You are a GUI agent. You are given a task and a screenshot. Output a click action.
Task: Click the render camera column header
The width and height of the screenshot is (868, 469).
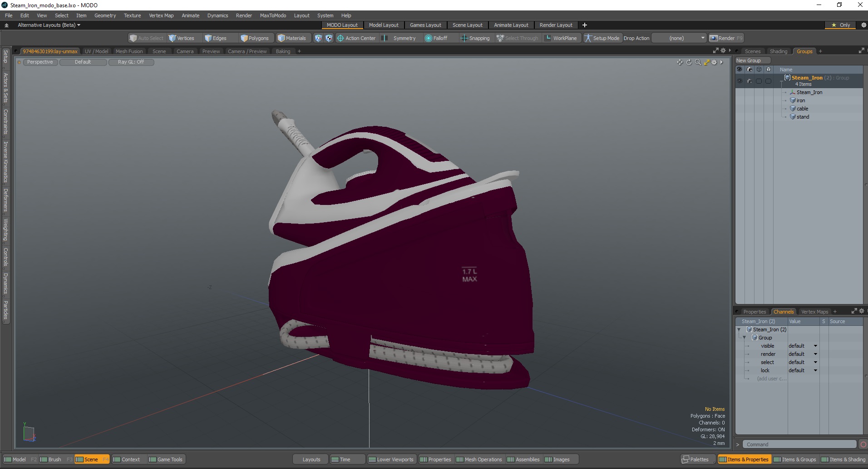749,70
